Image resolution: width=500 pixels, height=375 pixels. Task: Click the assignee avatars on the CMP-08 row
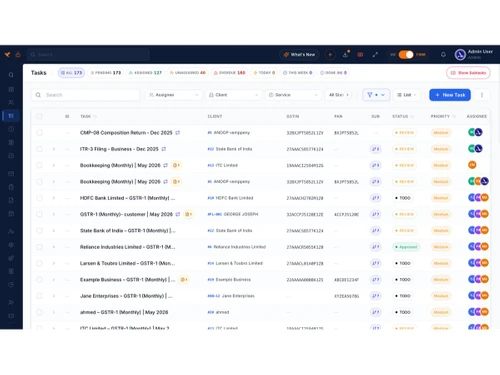475,132
